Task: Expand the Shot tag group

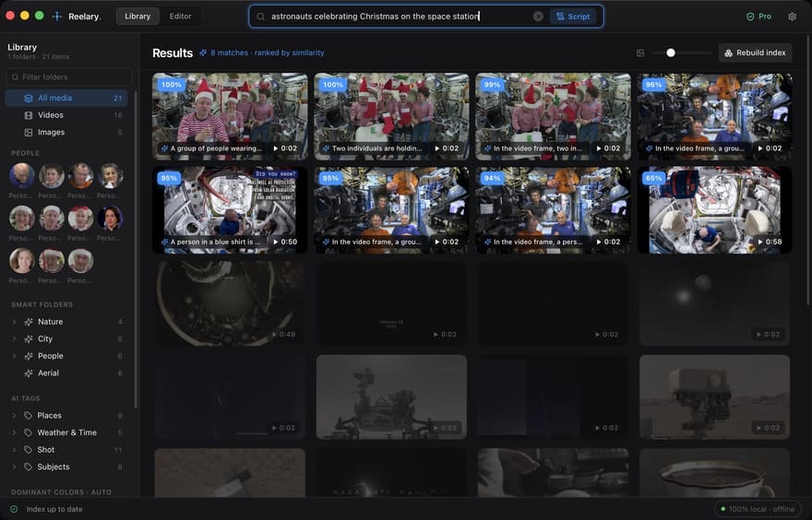Action: click(14, 450)
